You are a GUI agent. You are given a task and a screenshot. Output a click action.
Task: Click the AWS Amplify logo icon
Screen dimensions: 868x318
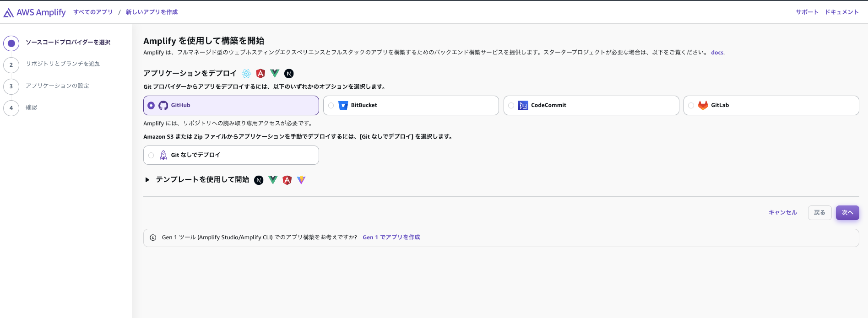pyautogui.click(x=8, y=13)
